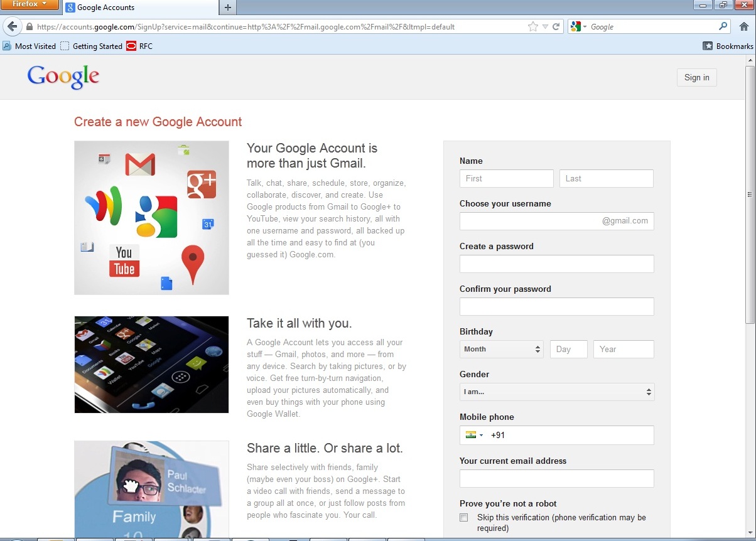Enable the Skip this verification checkbox
Image resolution: width=756 pixels, height=541 pixels.
click(x=463, y=517)
